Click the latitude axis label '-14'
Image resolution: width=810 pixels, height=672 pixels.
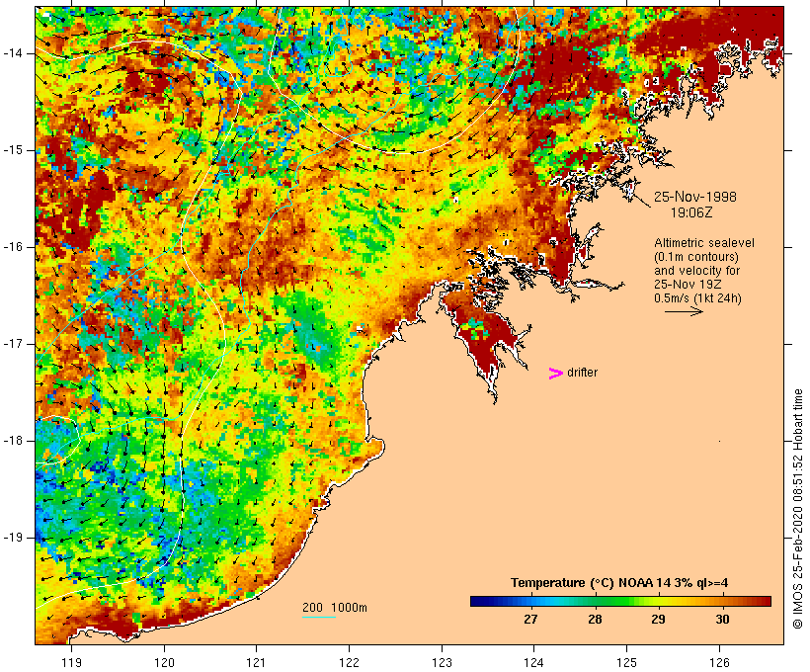[x=13, y=53]
